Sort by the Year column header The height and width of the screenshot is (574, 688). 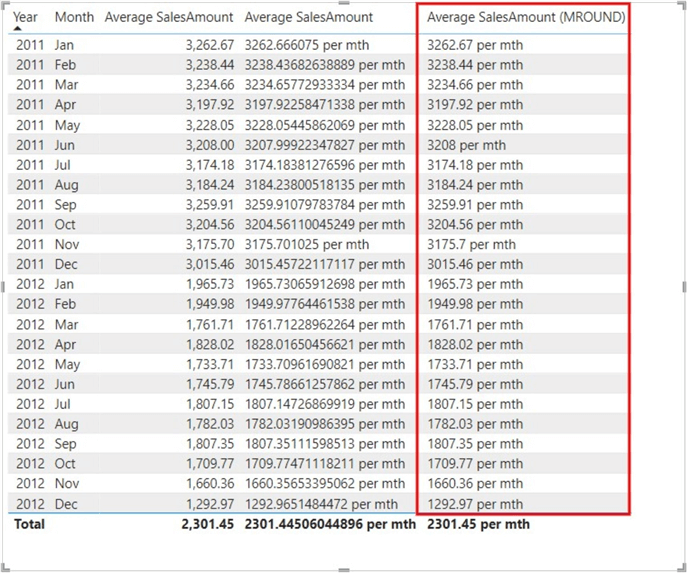[x=25, y=17]
